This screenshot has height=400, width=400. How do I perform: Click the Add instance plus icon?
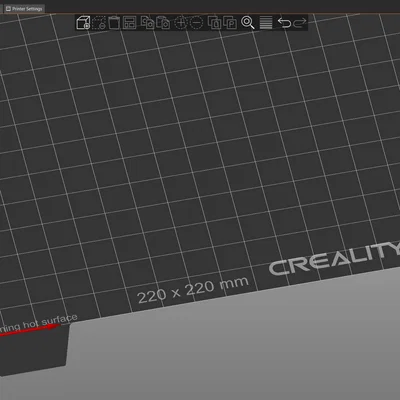(180, 23)
